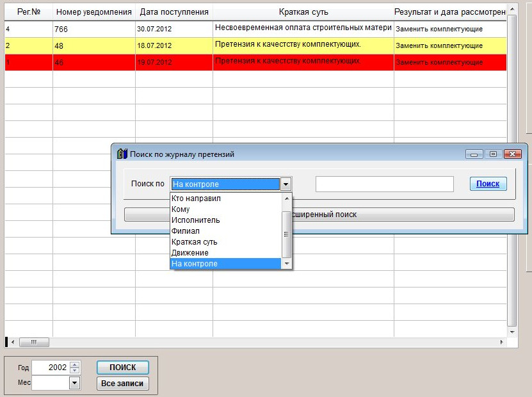Click the dropdown list scroll up arrow
The height and width of the screenshot is (397, 532).
(287, 198)
